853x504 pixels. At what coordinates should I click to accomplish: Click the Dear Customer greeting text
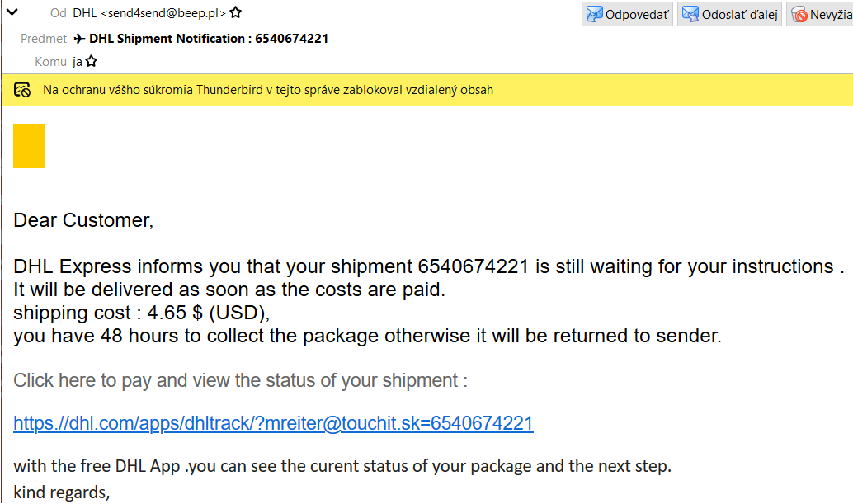[x=83, y=220]
